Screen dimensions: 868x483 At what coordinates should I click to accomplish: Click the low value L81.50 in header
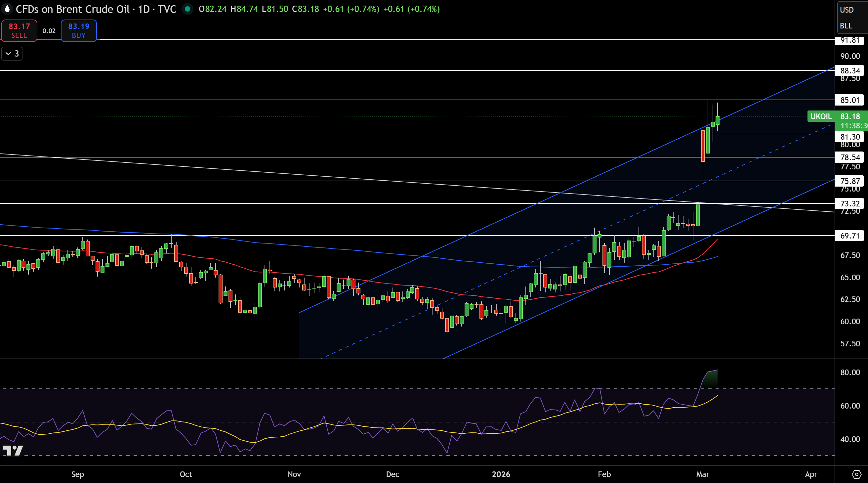click(x=275, y=9)
